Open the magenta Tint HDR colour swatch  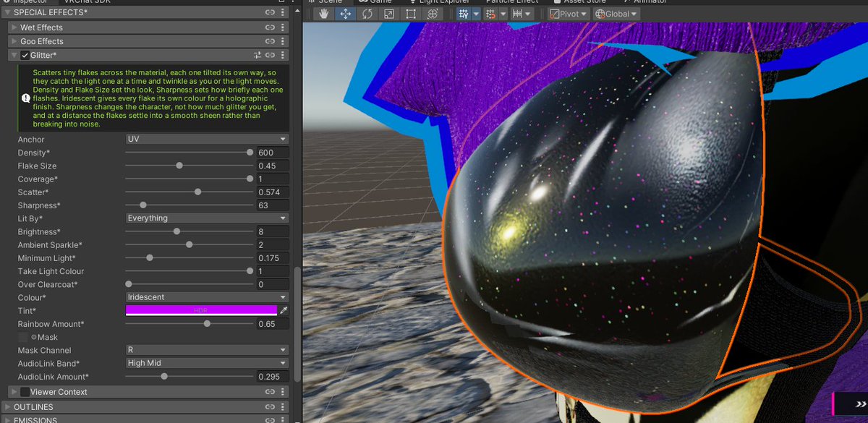[201, 310]
